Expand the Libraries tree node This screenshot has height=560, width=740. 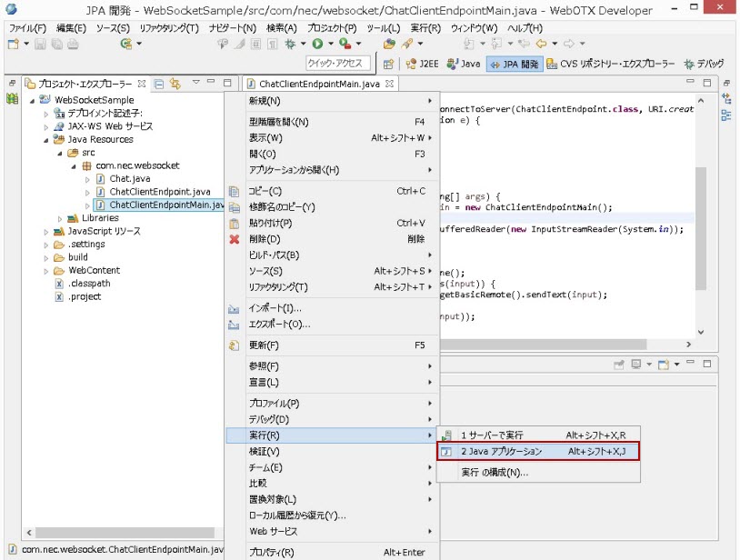(61, 218)
